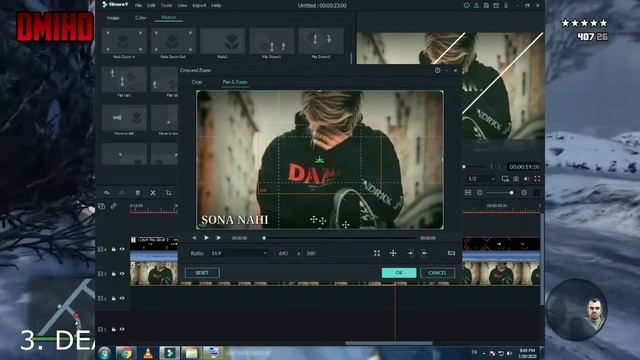Click the zoom-to-fit timeline icon left of zoom out

tap(468, 193)
